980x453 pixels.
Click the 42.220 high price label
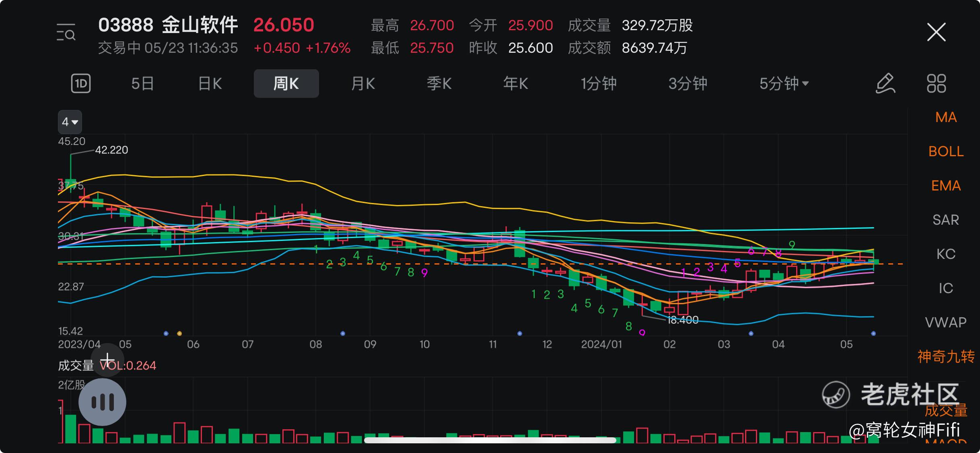(x=111, y=150)
